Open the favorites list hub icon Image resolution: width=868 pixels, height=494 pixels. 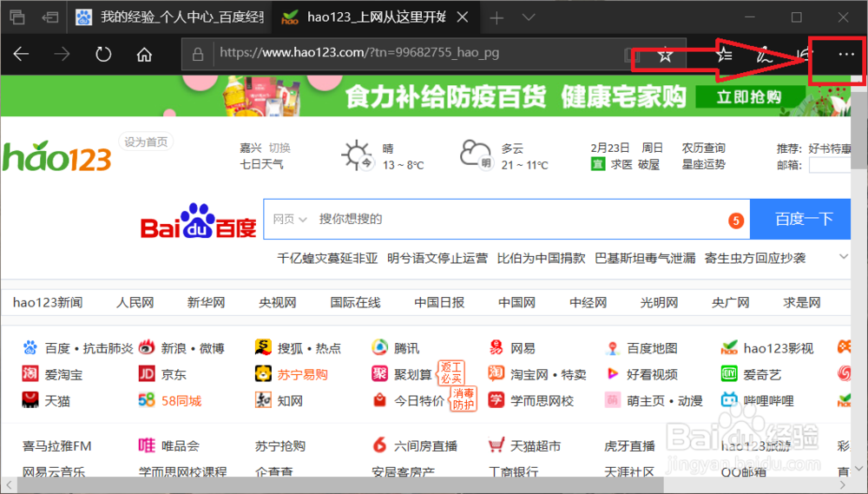(x=724, y=55)
